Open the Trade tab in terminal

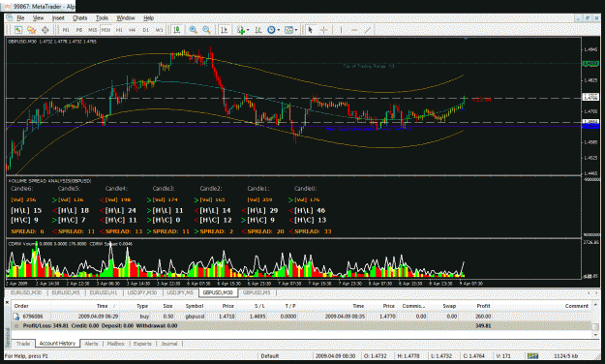point(23,343)
